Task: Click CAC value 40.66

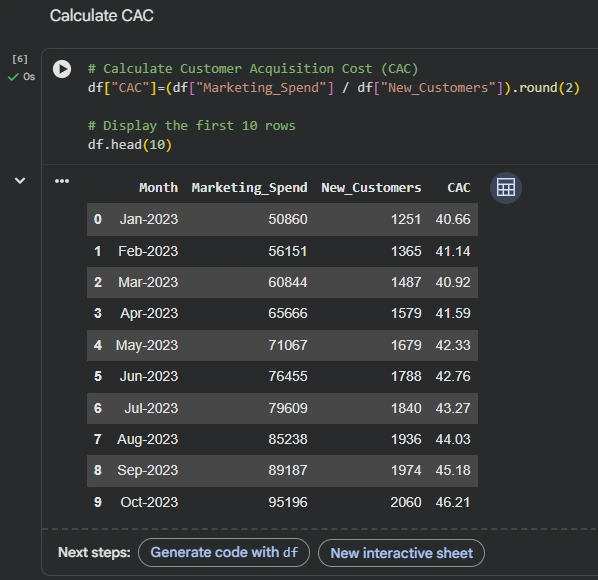Action: pos(453,219)
